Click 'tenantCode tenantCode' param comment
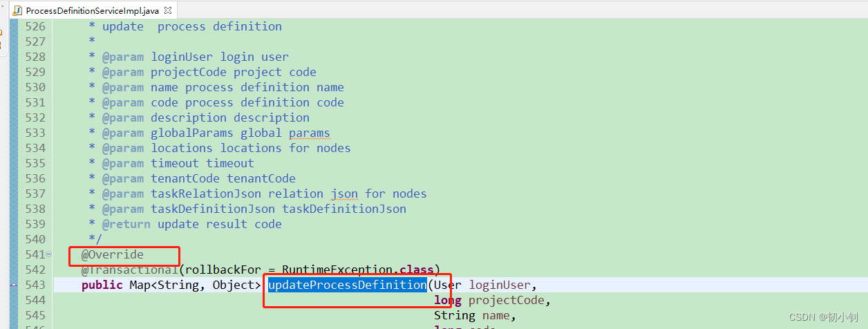The height and width of the screenshot is (329, 868). pos(223,178)
